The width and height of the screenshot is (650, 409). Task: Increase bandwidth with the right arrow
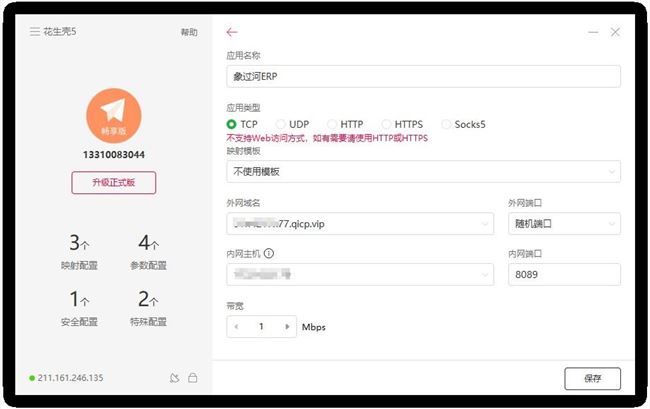point(287,327)
